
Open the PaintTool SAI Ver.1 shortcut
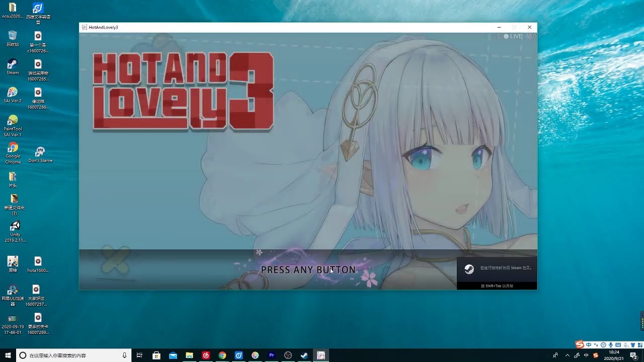point(13,126)
